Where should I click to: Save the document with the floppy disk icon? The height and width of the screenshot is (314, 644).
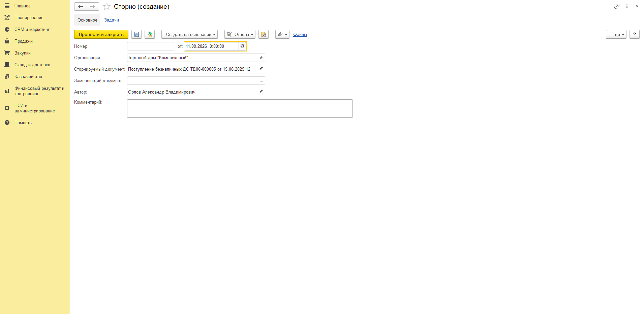[136, 35]
